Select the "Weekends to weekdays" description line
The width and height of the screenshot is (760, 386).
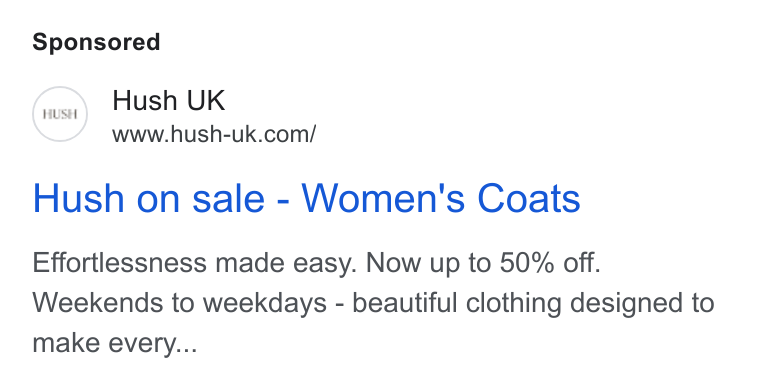tap(179, 303)
